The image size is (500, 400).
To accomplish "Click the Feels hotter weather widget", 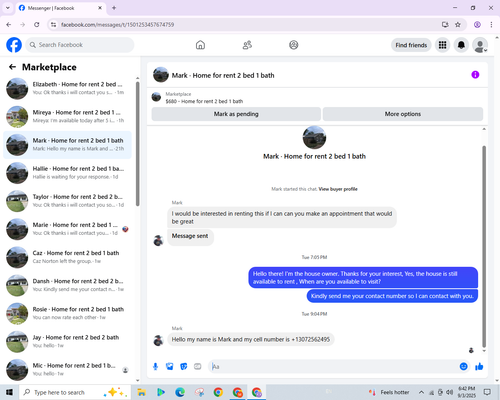I will tap(389, 392).
